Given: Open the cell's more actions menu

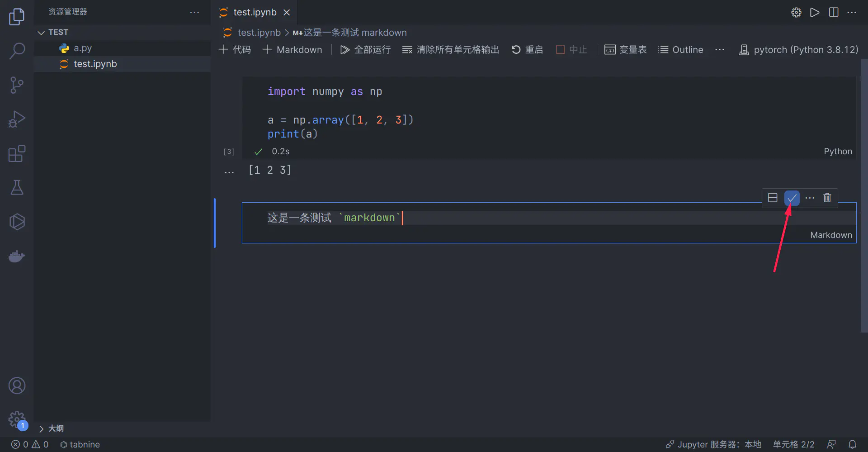Looking at the screenshot, I should pos(809,197).
